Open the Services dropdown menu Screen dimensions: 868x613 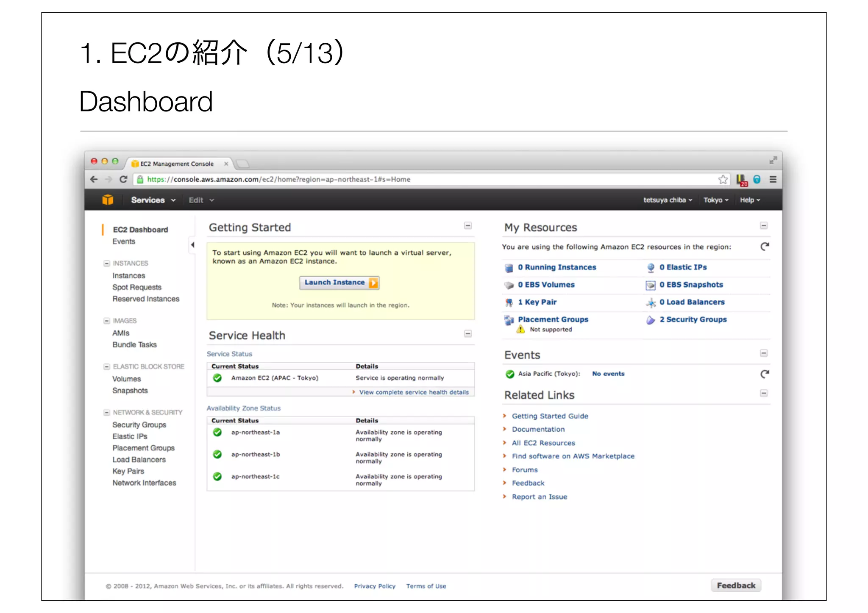(153, 200)
